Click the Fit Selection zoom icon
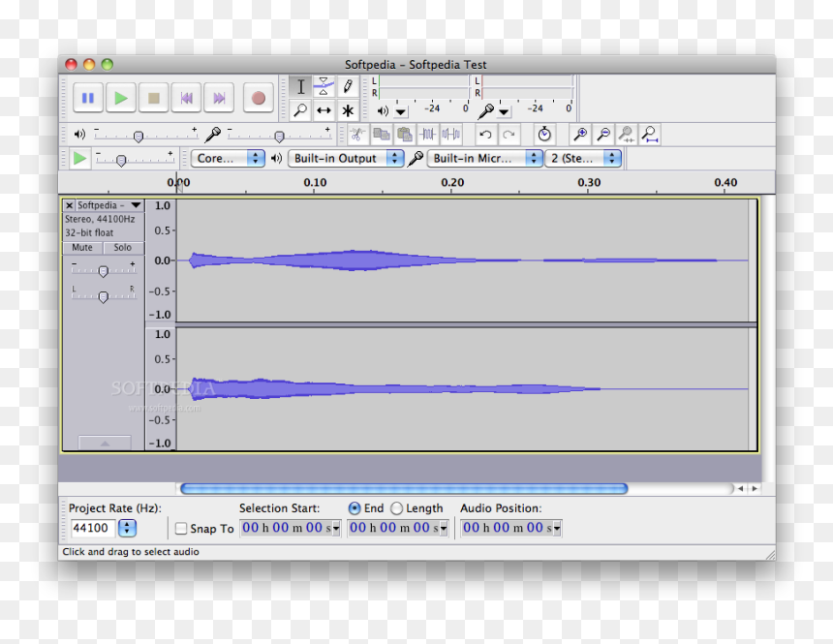The width and height of the screenshot is (833, 644). pyautogui.click(x=627, y=135)
